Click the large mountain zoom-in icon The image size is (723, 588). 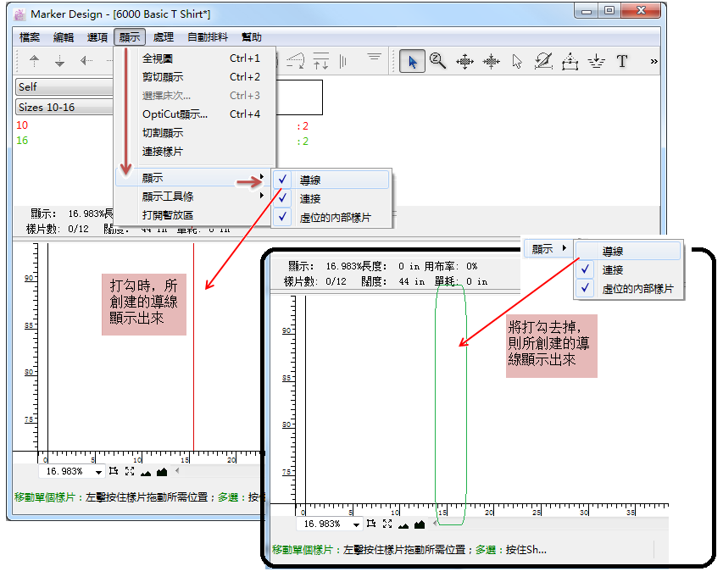coord(161,471)
